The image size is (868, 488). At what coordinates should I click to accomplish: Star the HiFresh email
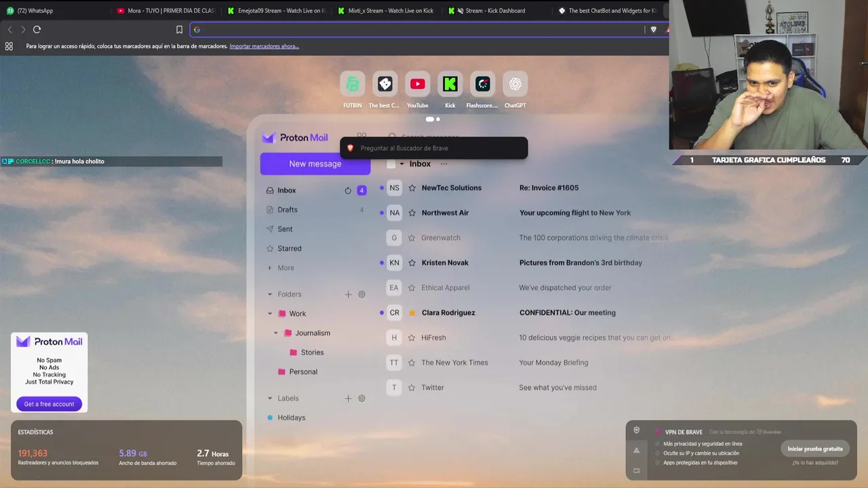412,338
